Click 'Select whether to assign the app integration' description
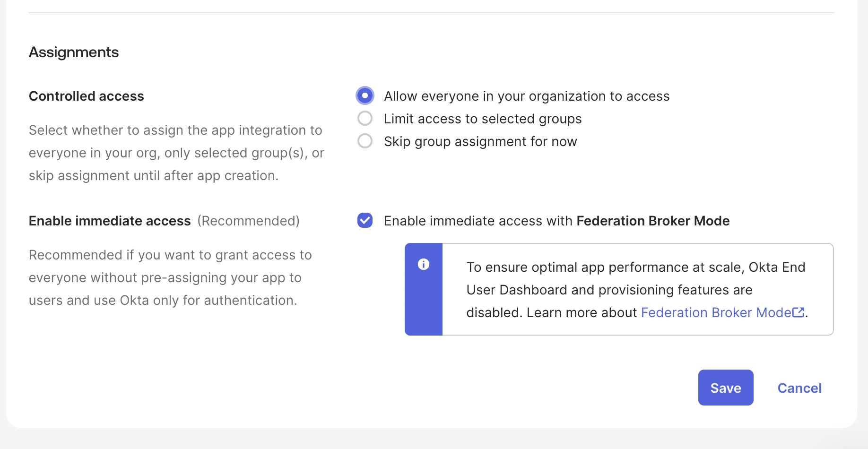The height and width of the screenshot is (449, 868). click(176, 153)
